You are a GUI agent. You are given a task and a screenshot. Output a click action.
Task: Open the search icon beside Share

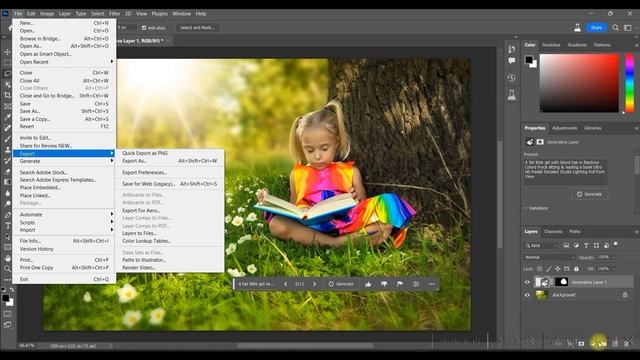[615, 28]
